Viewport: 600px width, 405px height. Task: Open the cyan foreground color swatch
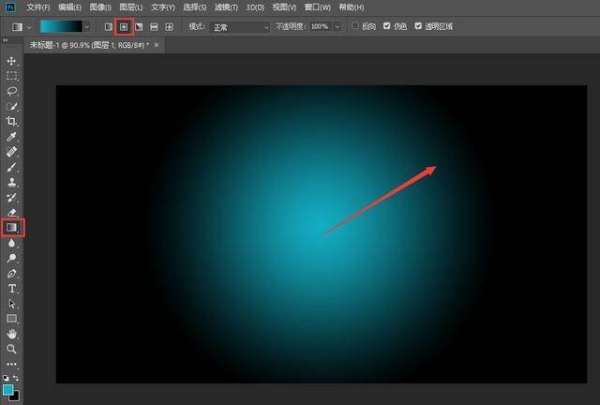pos(8,389)
